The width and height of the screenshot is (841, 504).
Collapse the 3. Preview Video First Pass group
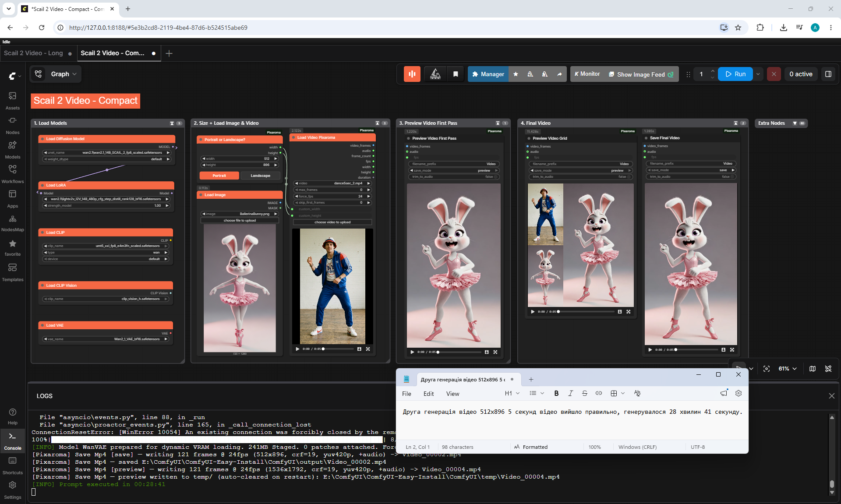498,123
